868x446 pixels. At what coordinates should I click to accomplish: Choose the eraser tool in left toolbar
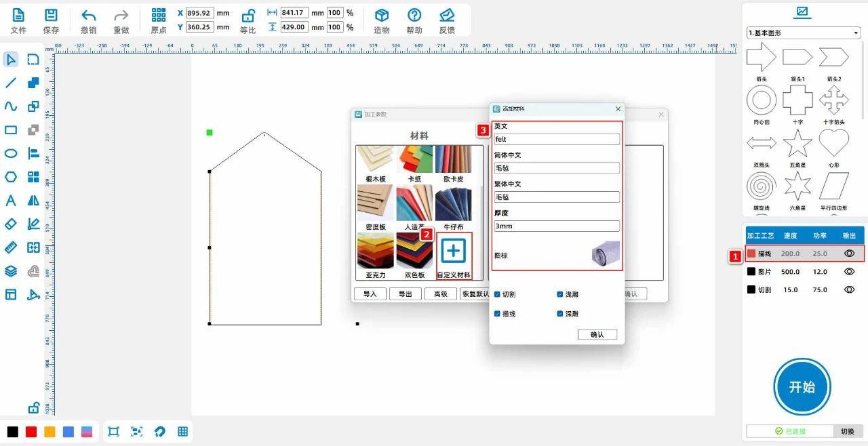(x=11, y=224)
